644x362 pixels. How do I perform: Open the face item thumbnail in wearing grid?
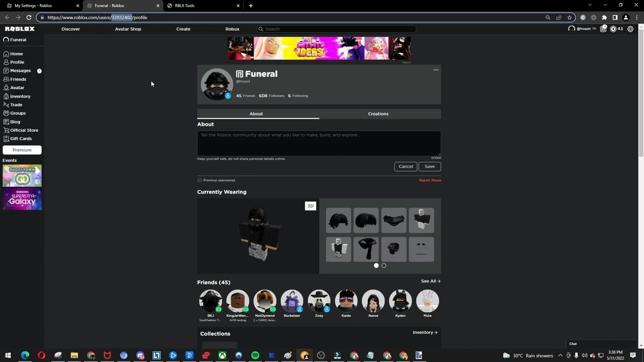point(421,249)
